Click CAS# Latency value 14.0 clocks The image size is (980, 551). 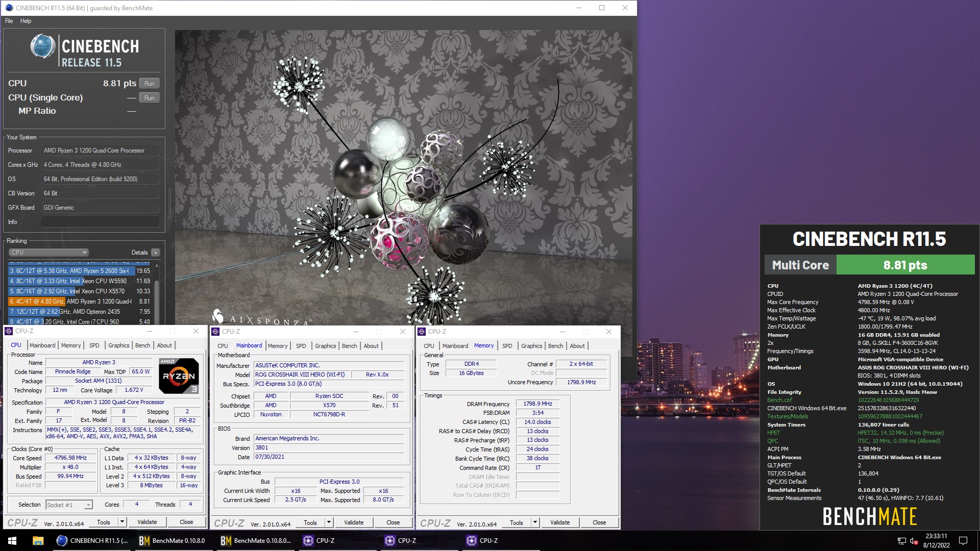tap(537, 422)
